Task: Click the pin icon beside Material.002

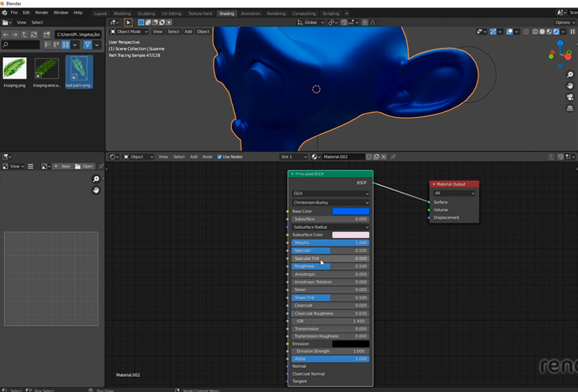Action: [394, 157]
